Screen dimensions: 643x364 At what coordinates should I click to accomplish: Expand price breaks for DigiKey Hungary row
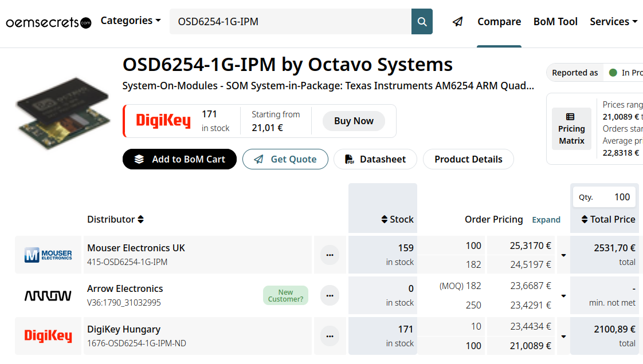click(563, 336)
